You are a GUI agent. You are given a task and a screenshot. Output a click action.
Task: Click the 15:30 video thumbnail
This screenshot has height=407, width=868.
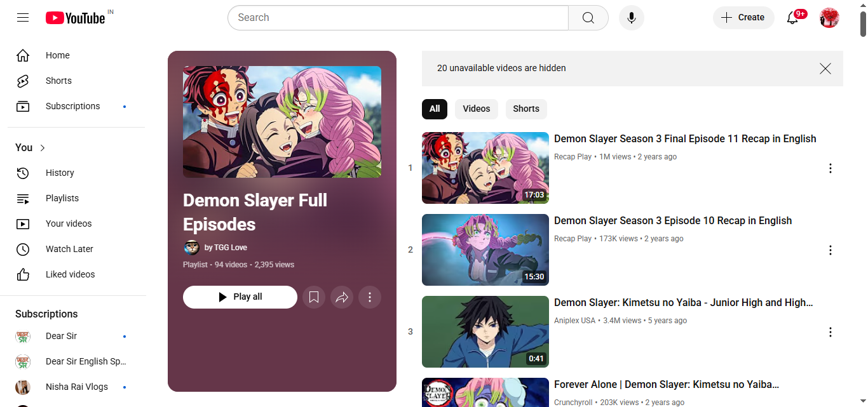pyautogui.click(x=485, y=250)
